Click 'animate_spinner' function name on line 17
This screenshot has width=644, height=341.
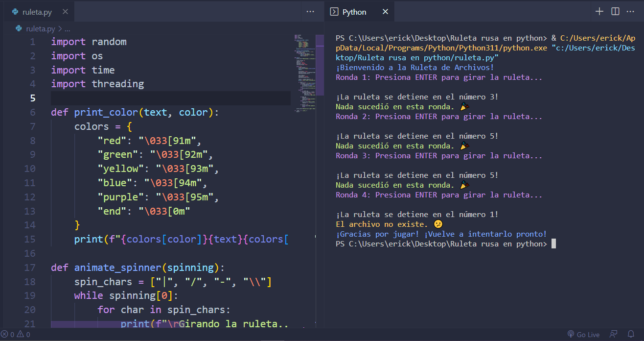(x=118, y=268)
